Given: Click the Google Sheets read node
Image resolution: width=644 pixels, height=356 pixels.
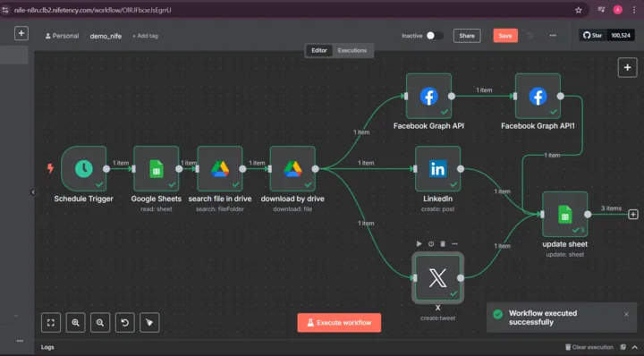Looking at the screenshot, I should pos(156,169).
